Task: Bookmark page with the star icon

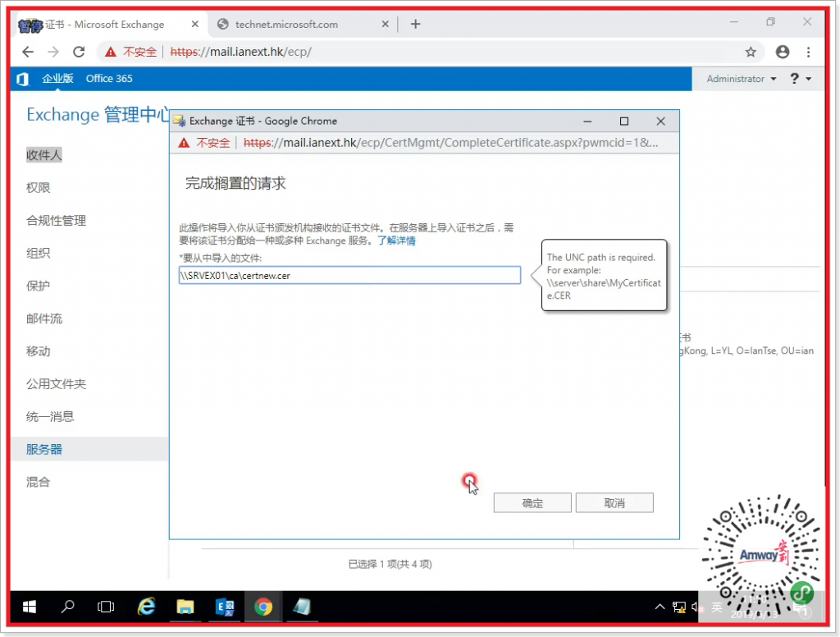Action: (751, 52)
